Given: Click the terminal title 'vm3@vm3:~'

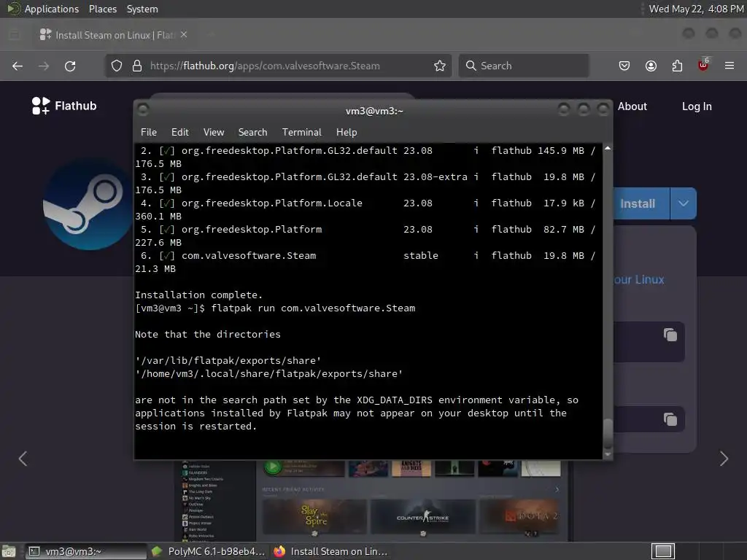Looking at the screenshot, I should point(374,111).
